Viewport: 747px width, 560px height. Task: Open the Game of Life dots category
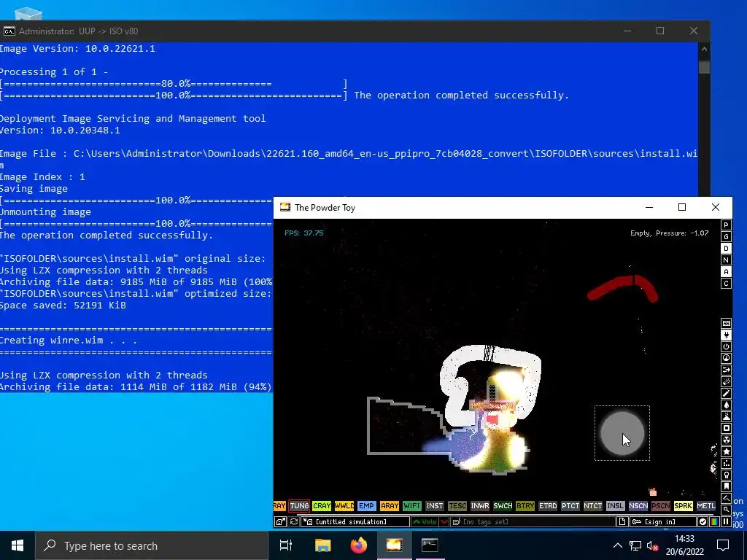click(726, 463)
